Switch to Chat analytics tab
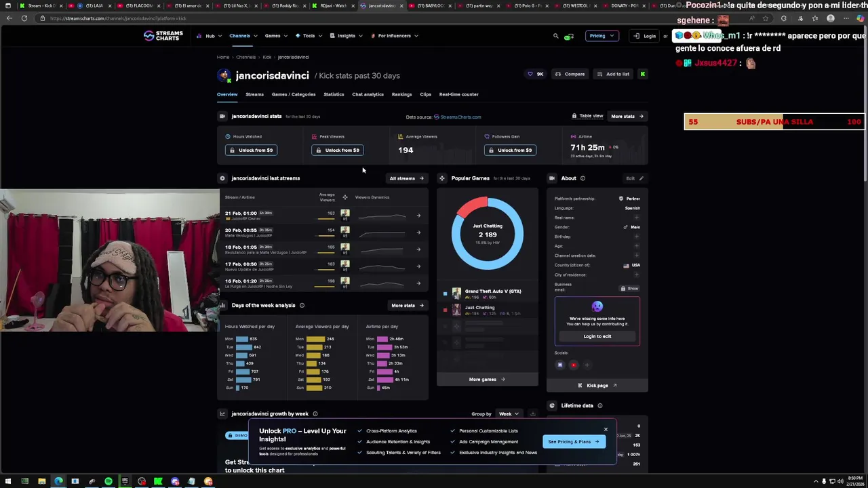 [368, 94]
